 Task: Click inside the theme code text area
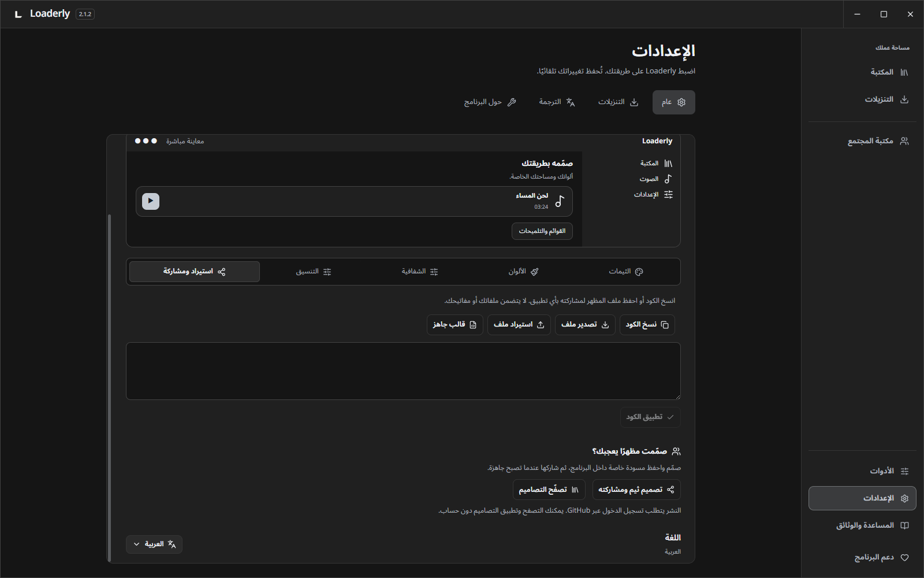403,371
